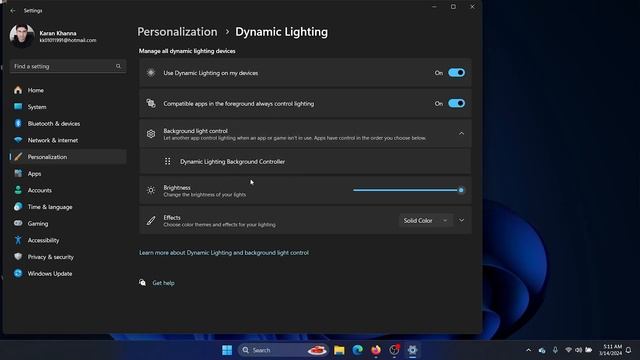
Task: Click the taskbar Search box
Action: [284, 350]
